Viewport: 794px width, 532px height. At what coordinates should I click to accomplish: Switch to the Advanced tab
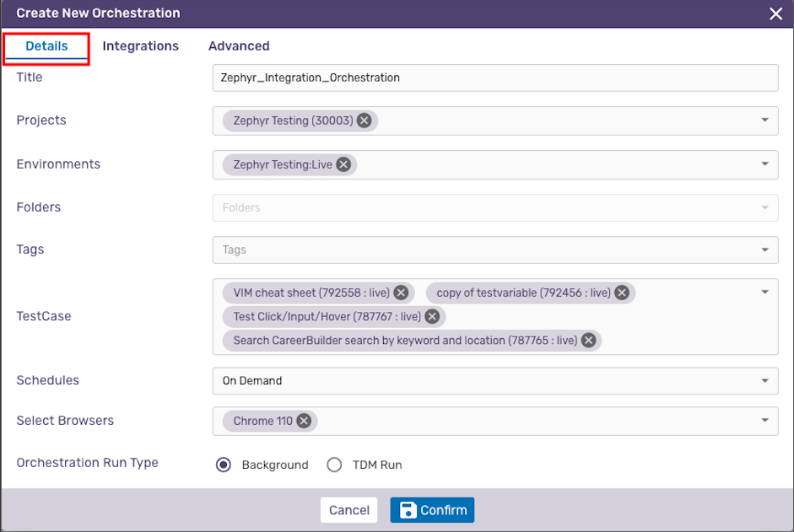click(239, 46)
